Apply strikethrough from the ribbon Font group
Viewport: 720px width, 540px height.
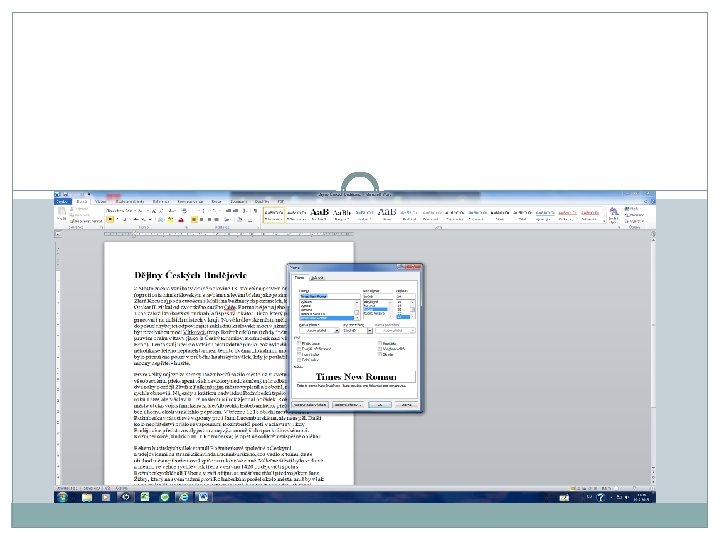[x=136, y=219]
